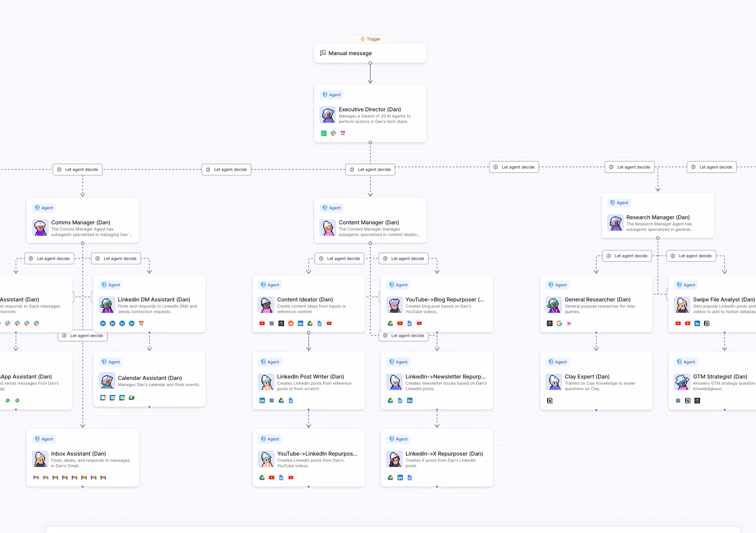
Task: Click the Trigger lightning bolt icon
Action: pos(363,39)
